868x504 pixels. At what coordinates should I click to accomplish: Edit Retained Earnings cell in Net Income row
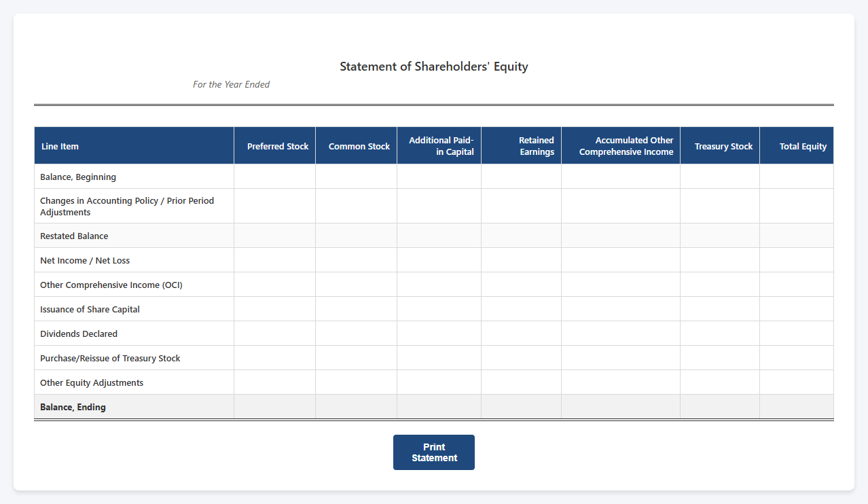point(522,260)
